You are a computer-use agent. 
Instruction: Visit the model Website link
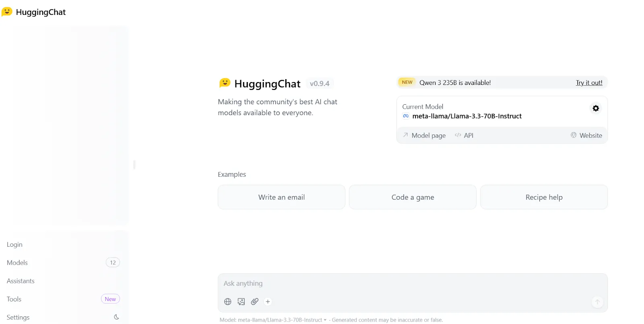tap(586, 135)
